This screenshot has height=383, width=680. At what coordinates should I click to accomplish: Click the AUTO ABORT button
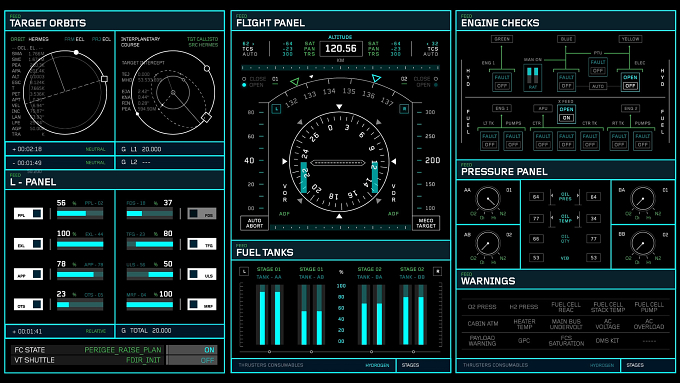255,223
